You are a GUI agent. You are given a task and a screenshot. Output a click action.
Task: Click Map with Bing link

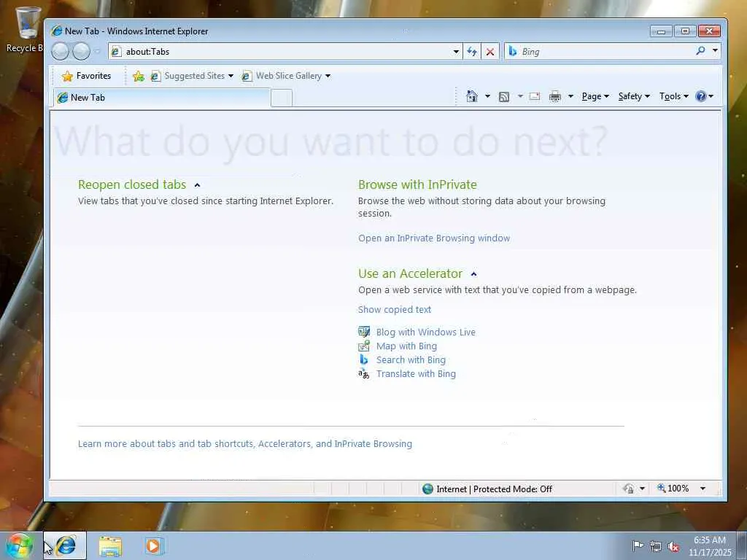click(x=406, y=346)
